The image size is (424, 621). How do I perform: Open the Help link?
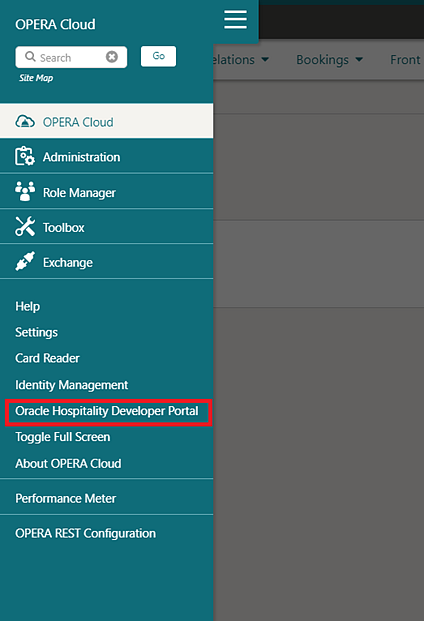pyautogui.click(x=28, y=306)
